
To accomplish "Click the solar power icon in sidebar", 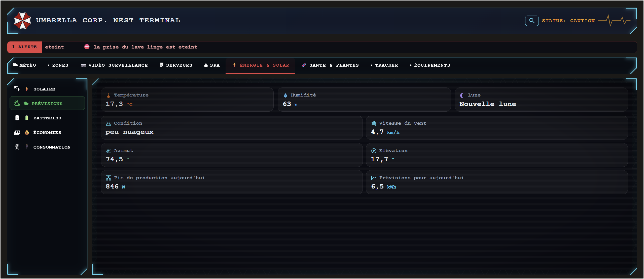I will (x=17, y=88).
